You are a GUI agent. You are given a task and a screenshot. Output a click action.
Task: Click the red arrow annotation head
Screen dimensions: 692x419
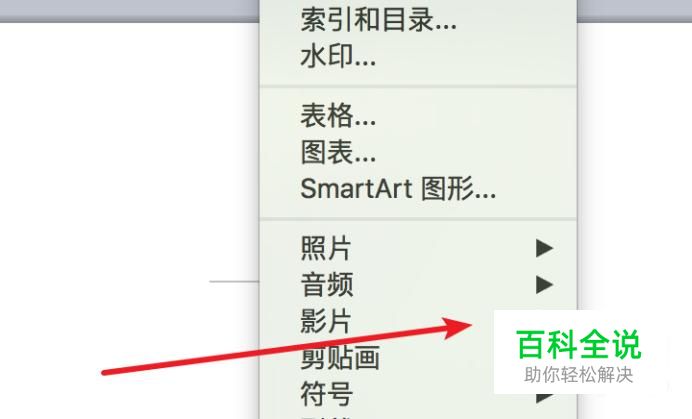pos(458,328)
